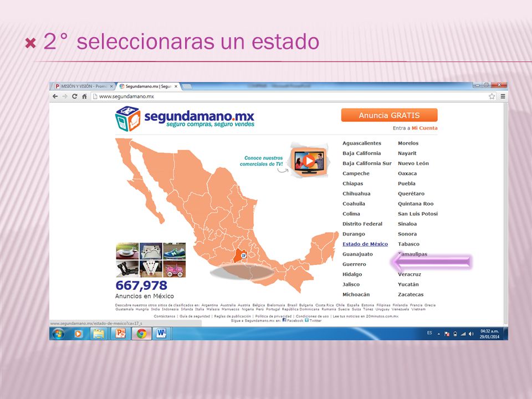Image resolution: width=532 pixels, height=399 pixels.
Task: Choose Guanajuato state
Action: [357, 254]
